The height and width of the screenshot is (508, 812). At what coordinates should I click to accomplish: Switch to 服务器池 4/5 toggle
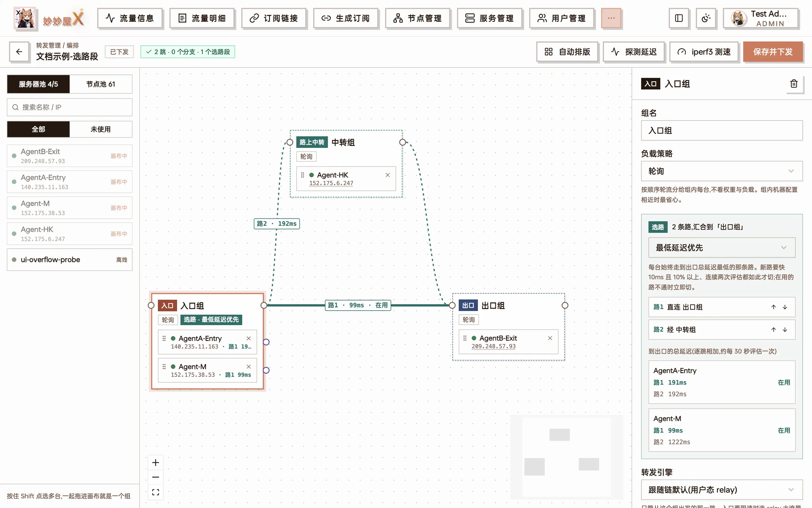[38, 84]
